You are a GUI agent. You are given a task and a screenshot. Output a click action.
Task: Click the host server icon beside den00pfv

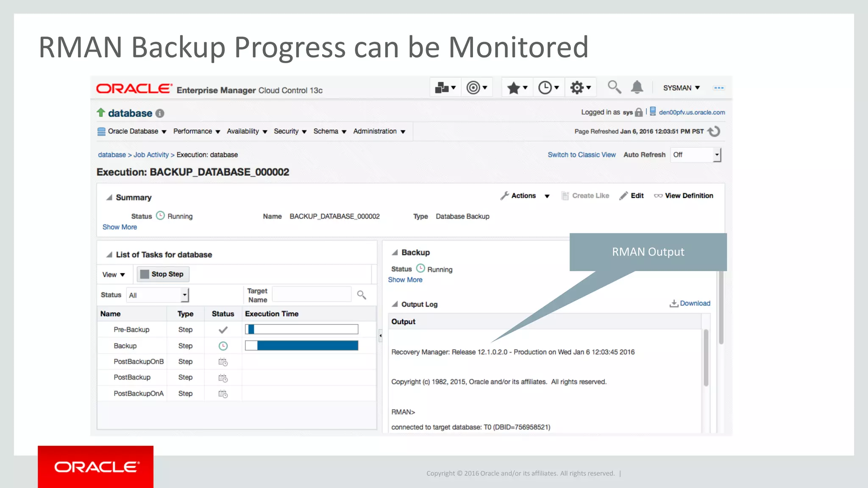tap(653, 111)
